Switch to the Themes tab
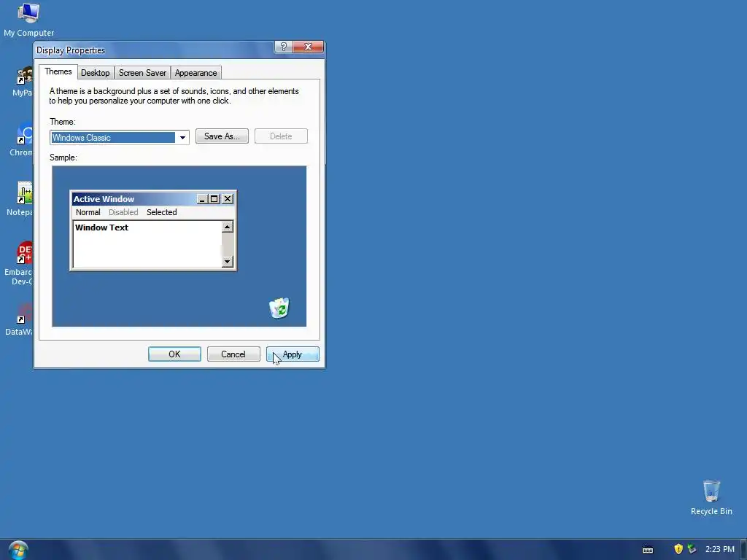 (x=58, y=71)
